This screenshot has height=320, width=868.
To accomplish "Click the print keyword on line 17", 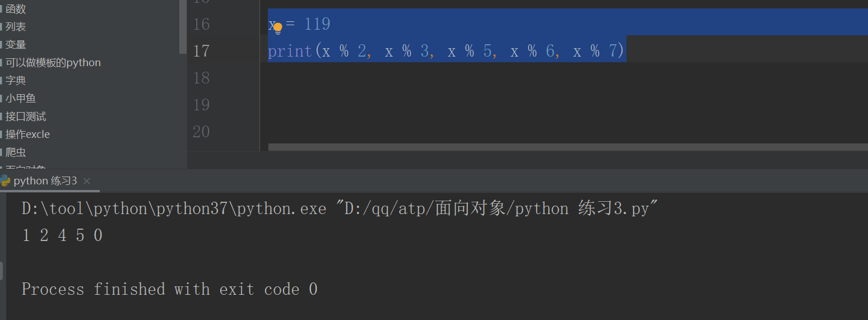I will point(290,52).
